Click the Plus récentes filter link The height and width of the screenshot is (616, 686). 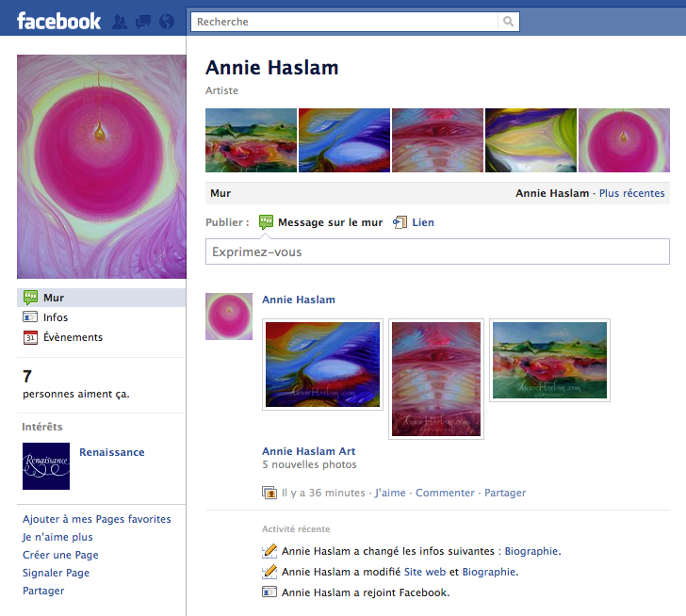tap(631, 193)
